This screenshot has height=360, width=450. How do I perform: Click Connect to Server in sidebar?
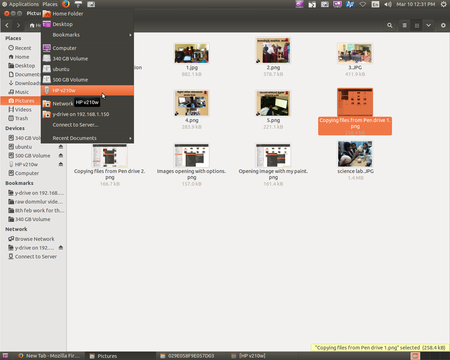tap(32, 257)
